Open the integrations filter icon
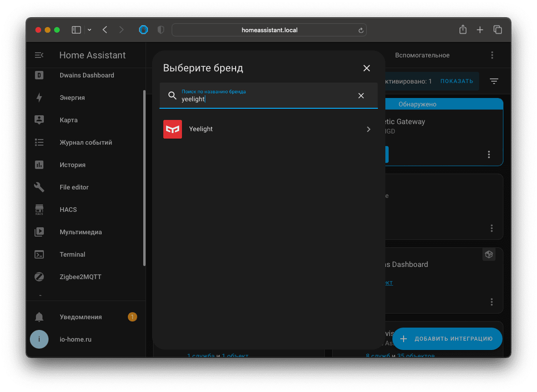 click(494, 81)
